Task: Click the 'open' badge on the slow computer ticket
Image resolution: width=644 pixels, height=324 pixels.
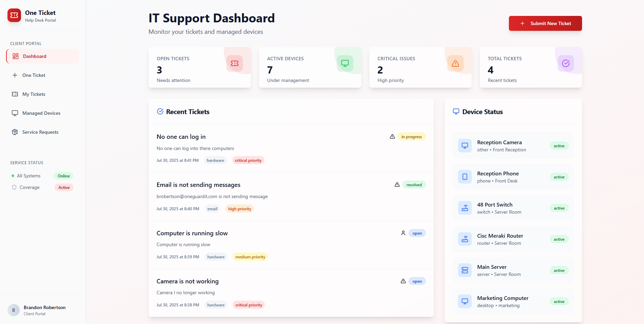Action: pos(417,233)
